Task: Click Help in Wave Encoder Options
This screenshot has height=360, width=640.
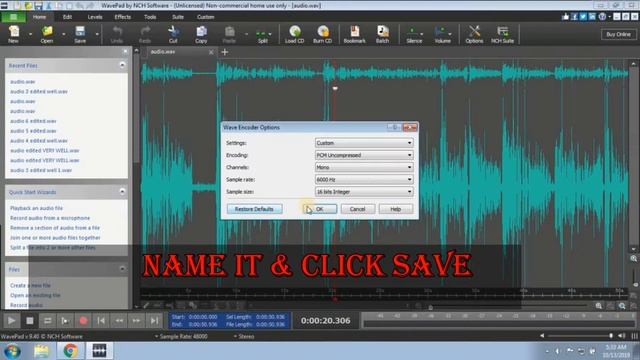Action: pos(396,209)
